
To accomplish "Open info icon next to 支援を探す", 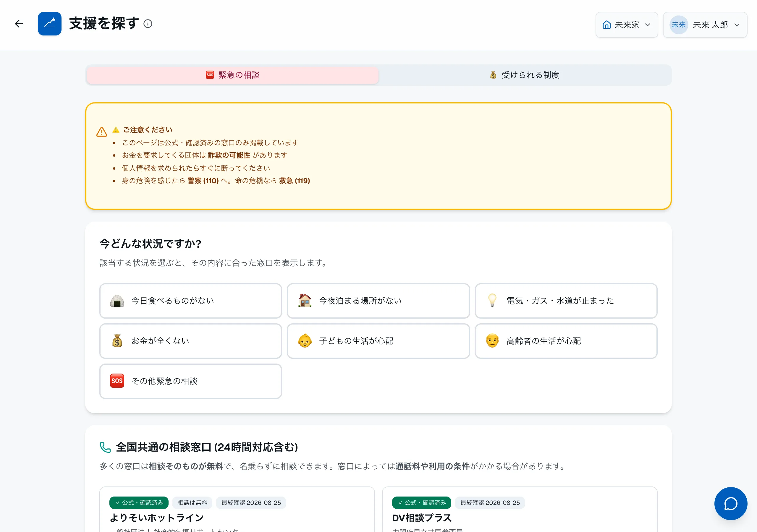I will click(x=148, y=24).
